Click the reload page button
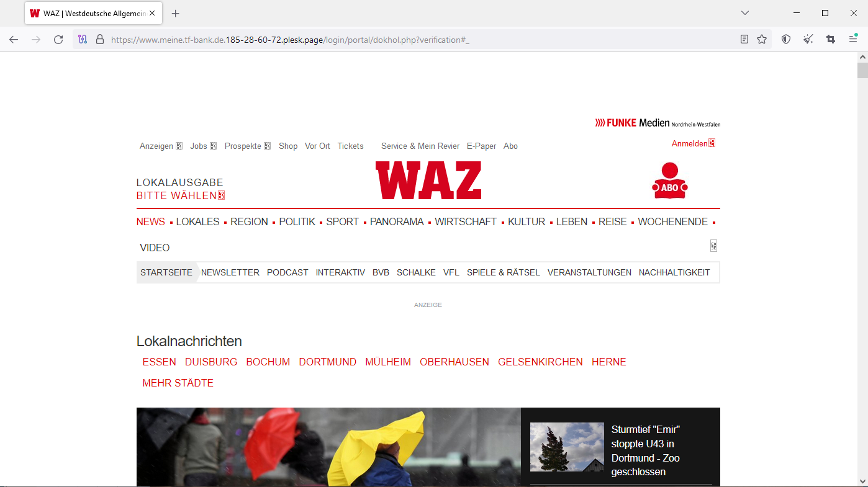The height and width of the screenshot is (487, 868). [58, 39]
